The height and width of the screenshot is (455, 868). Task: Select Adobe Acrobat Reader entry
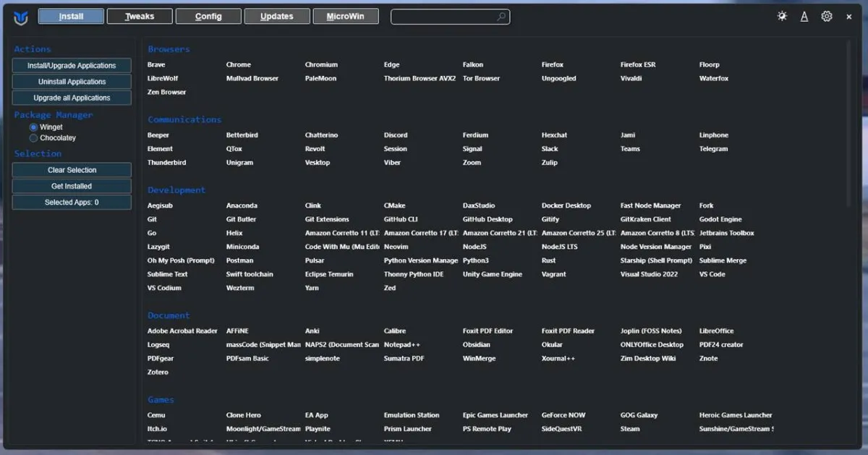(x=182, y=331)
